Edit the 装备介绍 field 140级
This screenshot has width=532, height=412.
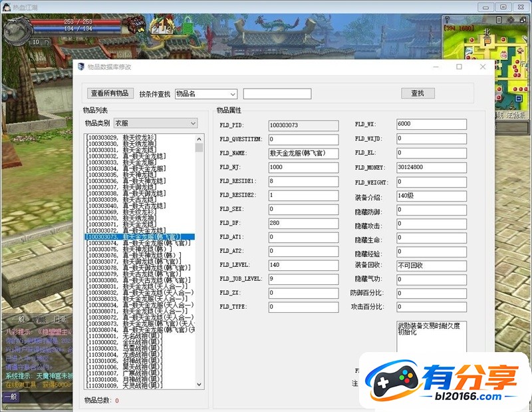click(x=431, y=196)
